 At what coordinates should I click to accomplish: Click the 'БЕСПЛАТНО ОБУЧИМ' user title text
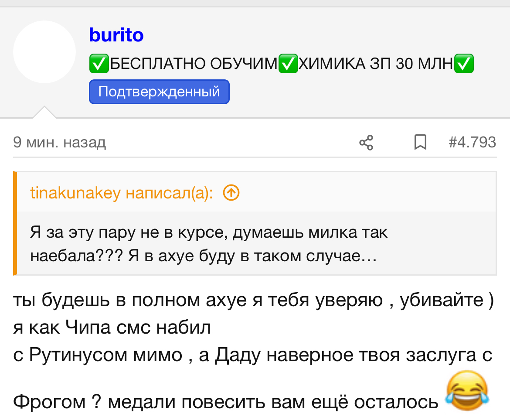[x=194, y=63]
